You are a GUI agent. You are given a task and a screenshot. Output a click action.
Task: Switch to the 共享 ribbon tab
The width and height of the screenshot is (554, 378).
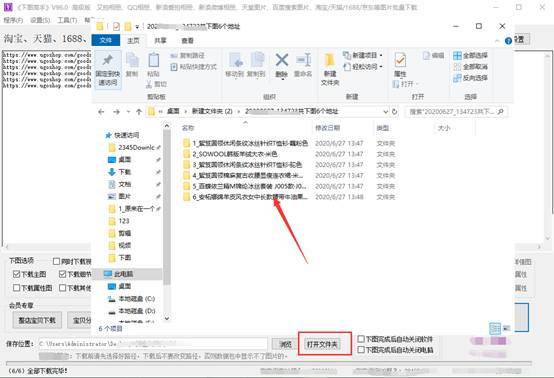point(160,41)
